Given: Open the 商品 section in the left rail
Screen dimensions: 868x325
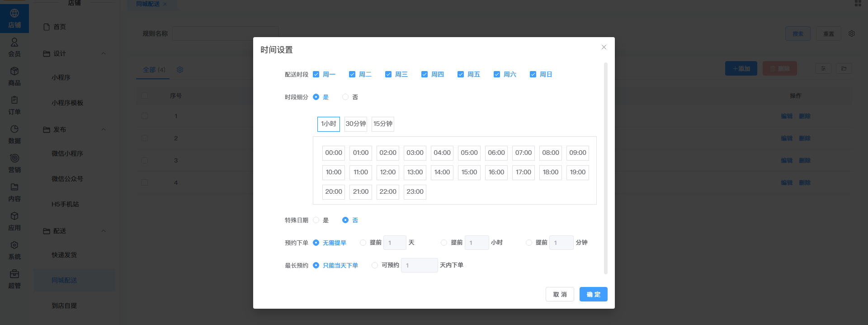Looking at the screenshot, I should click(14, 76).
